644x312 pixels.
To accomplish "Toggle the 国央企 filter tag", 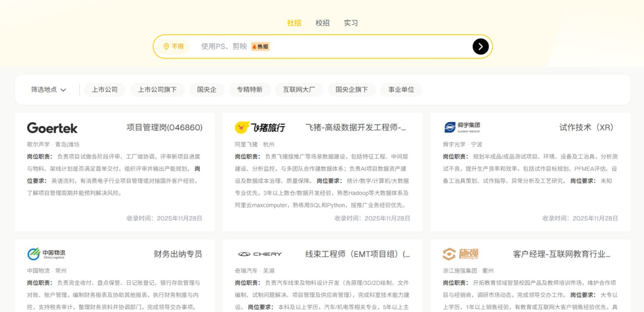I will coord(207,90).
